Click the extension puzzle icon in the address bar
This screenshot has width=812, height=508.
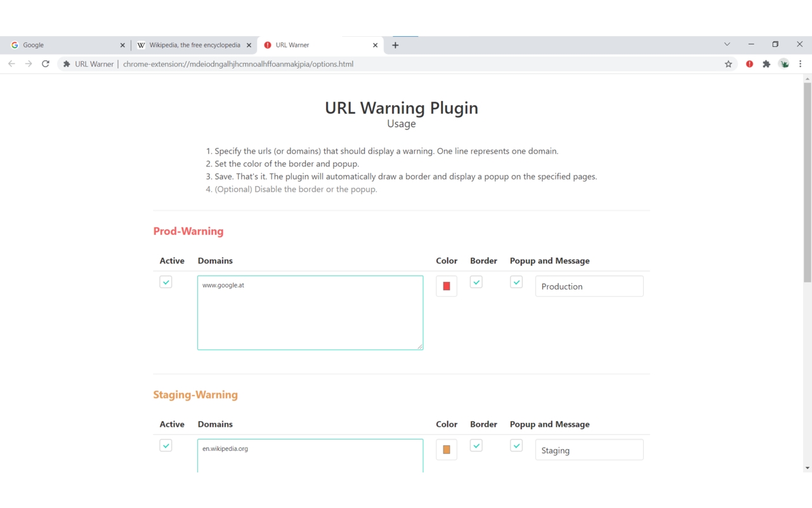coord(67,63)
